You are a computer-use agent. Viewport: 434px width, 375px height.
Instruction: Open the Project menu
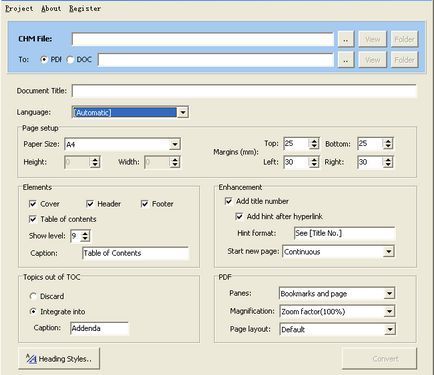pyautogui.click(x=19, y=9)
